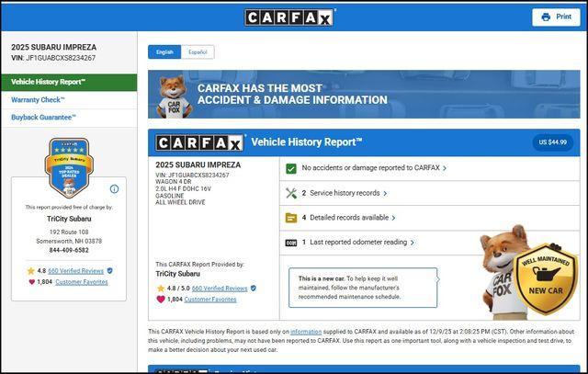
Task: Click the CARFAX logo in the top header
Action: pyautogui.click(x=288, y=17)
